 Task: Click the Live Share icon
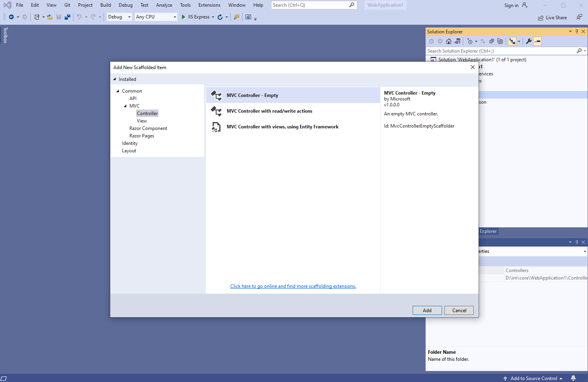[541, 18]
